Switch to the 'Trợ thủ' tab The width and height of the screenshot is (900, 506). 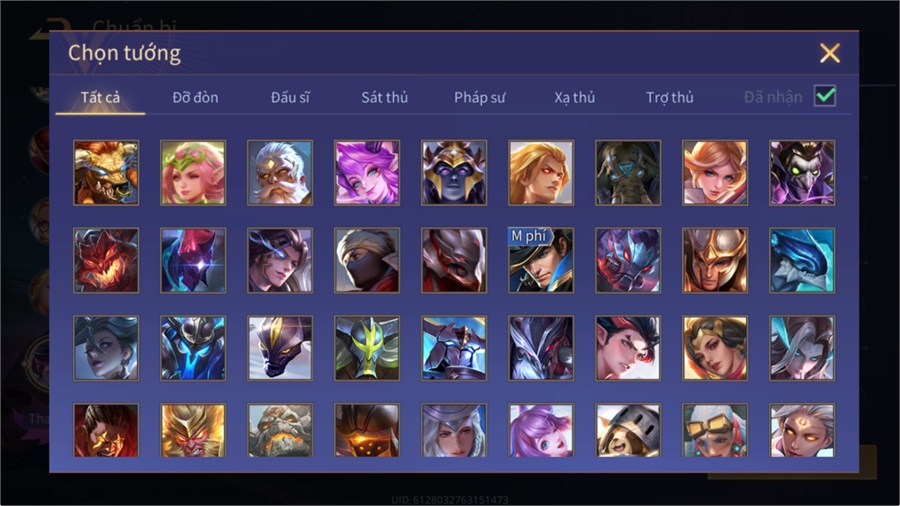pyautogui.click(x=670, y=98)
